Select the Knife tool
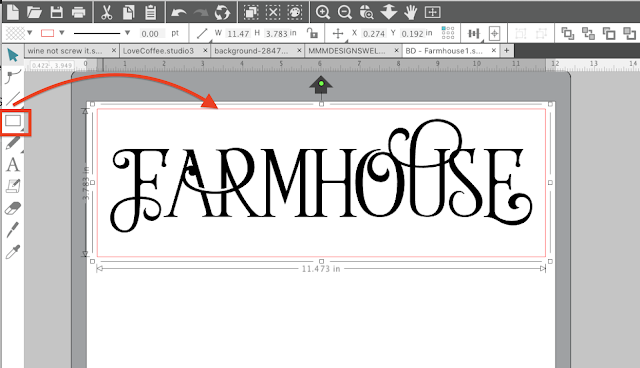The image size is (640, 368). pyautogui.click(x=13, y=230)
